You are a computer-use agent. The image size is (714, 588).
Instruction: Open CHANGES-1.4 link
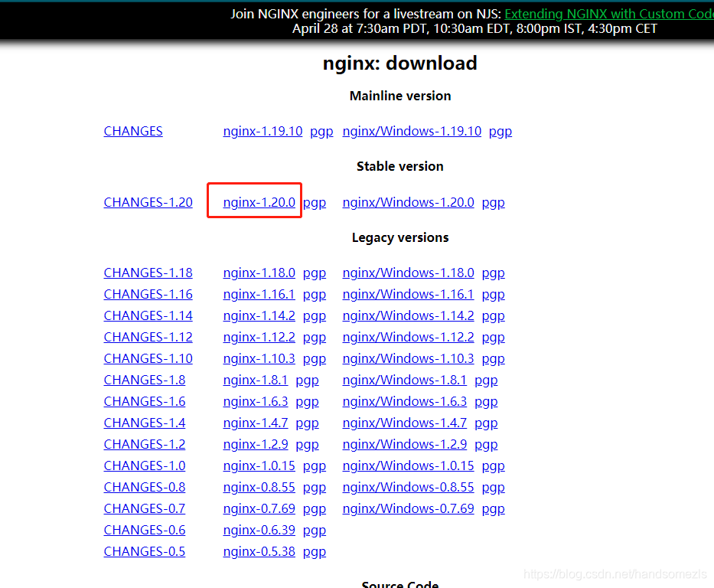pos(145,423)
